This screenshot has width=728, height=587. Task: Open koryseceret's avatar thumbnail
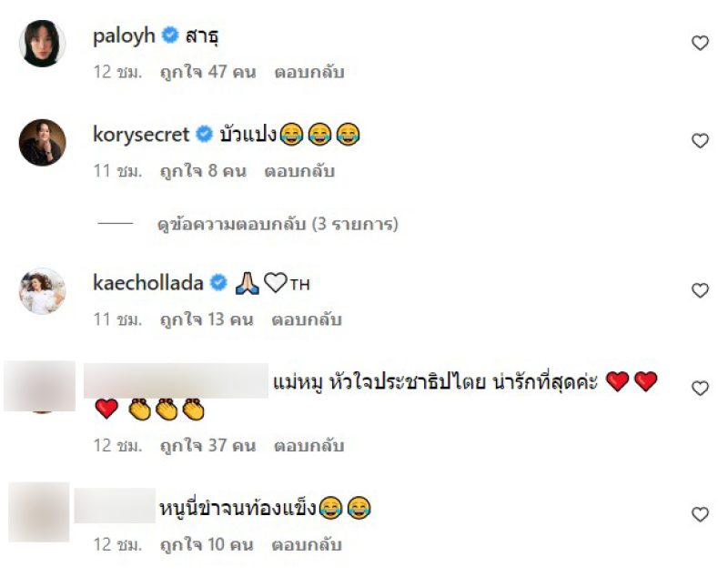pyautogui.click(x=42, y=142)
